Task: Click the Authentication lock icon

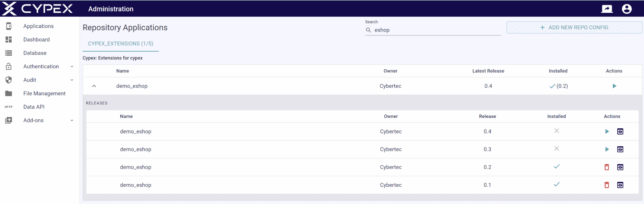Action: tap(9, 66)
